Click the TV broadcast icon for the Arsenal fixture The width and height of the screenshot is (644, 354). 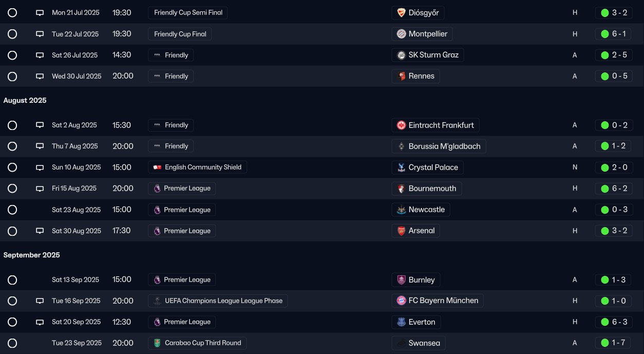coord(40,231)
